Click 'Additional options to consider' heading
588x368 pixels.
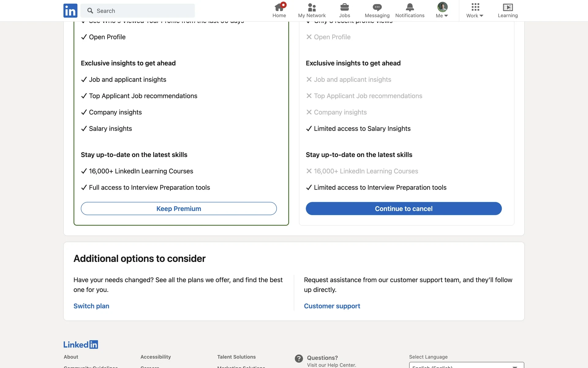click(x=139, y=259)
